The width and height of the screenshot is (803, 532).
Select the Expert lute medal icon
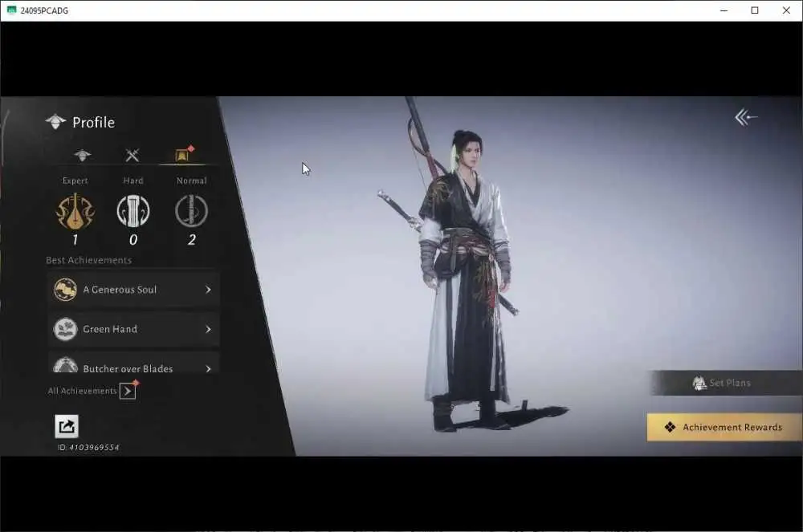pyautogui.click(x=75, y=211)
